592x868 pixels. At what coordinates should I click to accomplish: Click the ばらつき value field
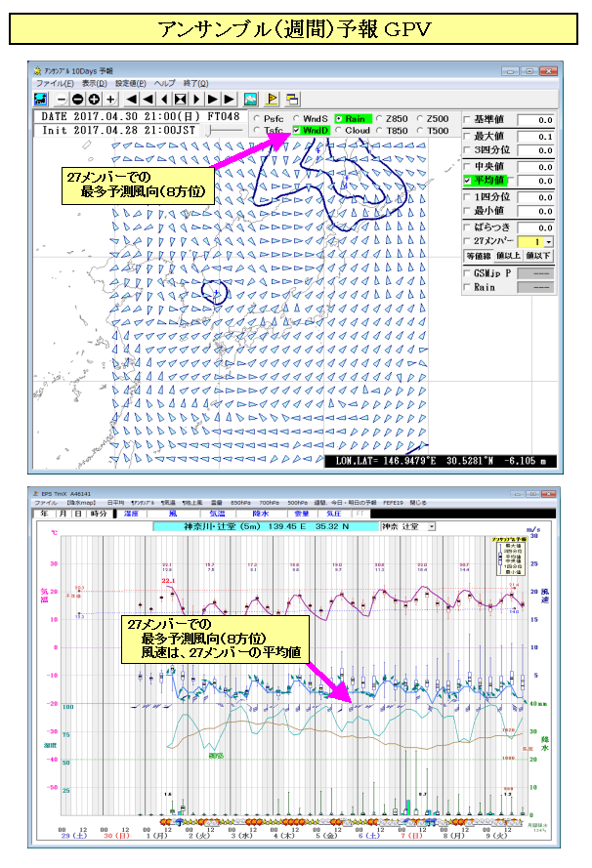[x=535, y=228]
